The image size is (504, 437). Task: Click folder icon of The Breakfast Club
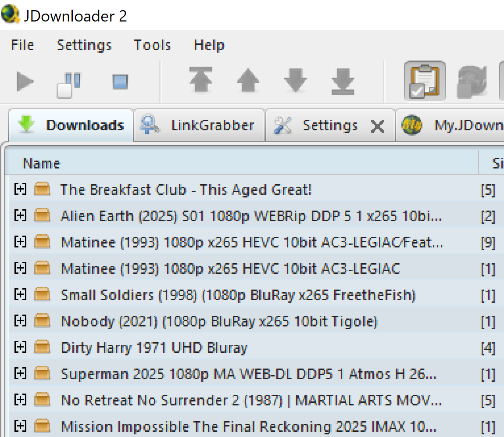tap(42, 189)
